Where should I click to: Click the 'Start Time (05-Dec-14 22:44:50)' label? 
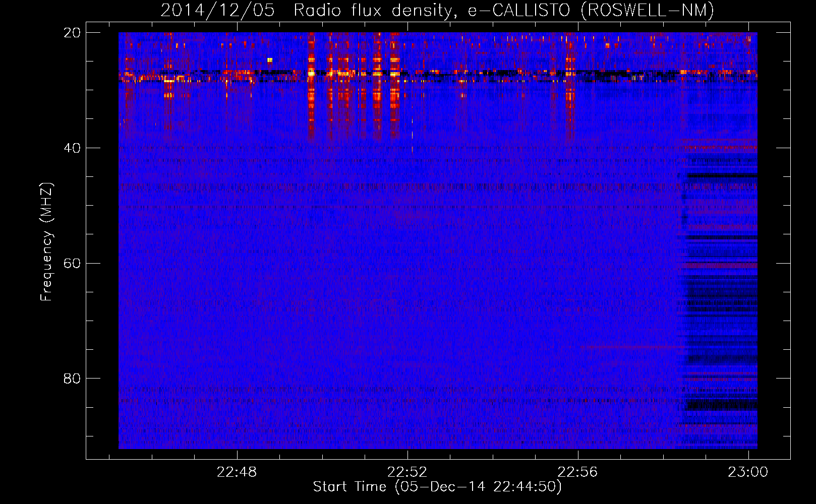(x=437, y=487)
